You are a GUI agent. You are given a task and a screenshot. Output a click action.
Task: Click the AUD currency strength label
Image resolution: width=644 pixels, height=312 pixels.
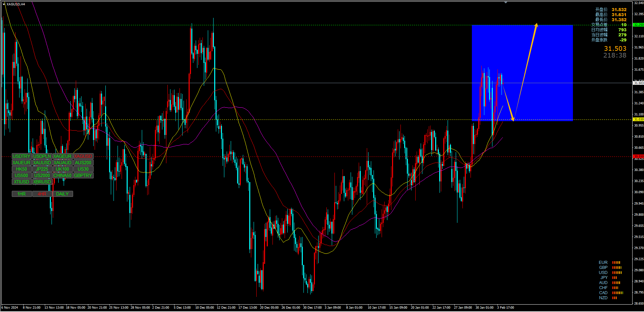coord(603,283)
